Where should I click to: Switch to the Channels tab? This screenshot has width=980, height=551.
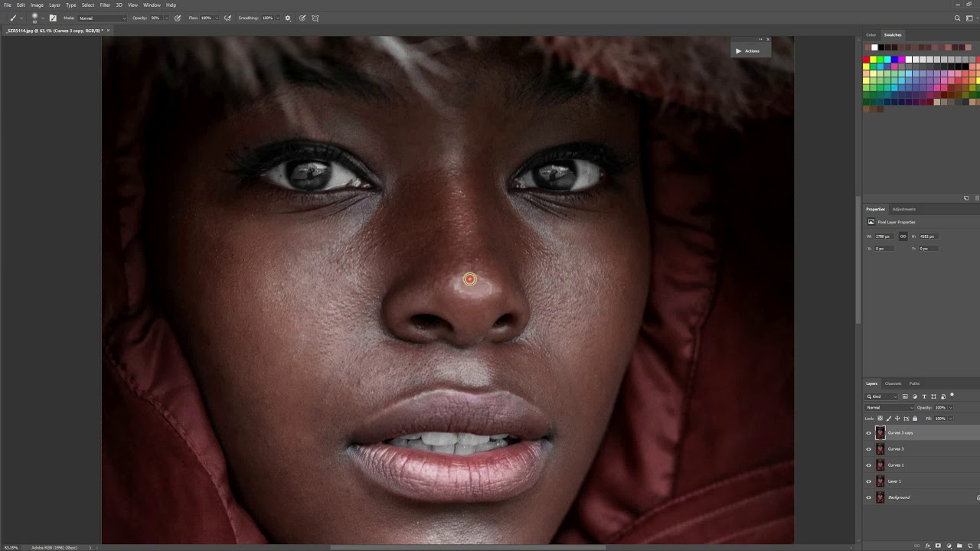point(893,383)
